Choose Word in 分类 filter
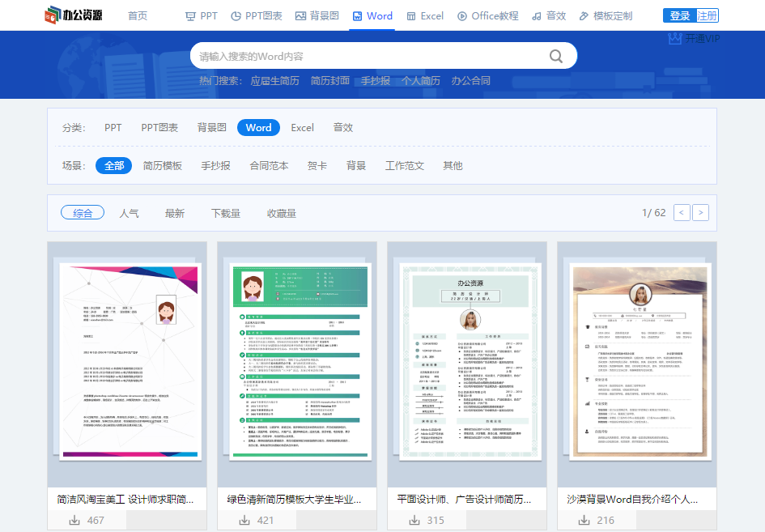 coord(258,127)
